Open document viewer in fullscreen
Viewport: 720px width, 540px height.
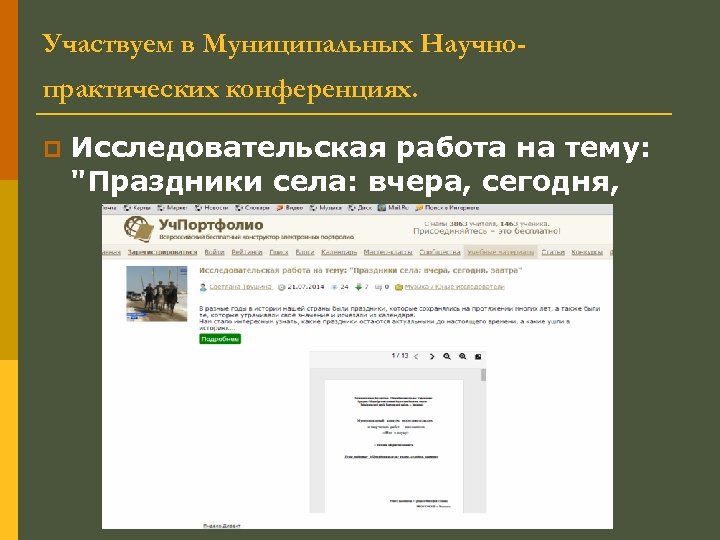[478, 357]
